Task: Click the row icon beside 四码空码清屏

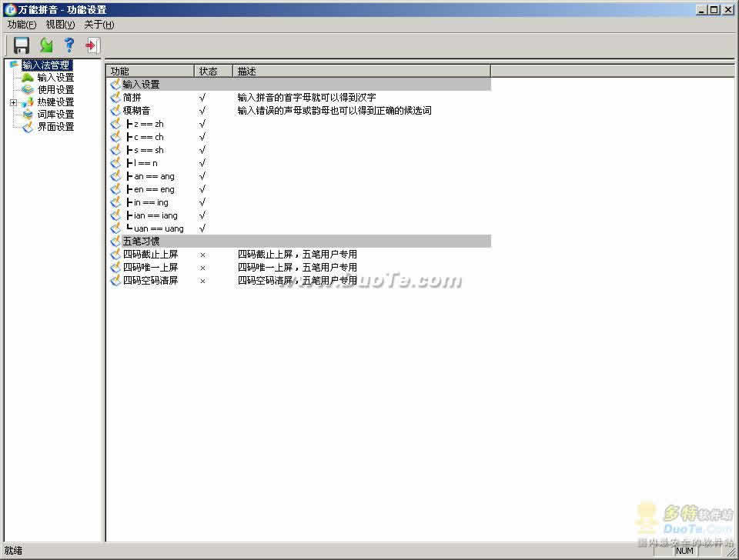Action: pyautogui.click(x=115, y=281)
